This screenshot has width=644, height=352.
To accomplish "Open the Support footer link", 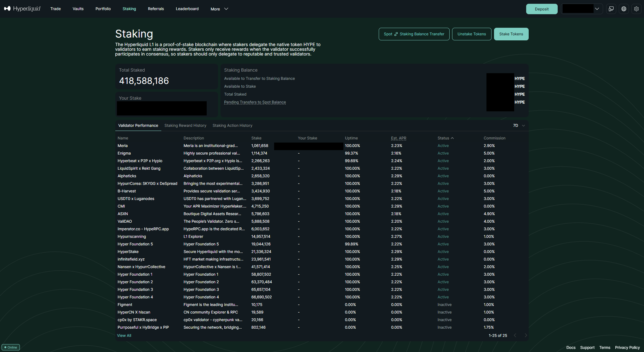I will point(587,348).
